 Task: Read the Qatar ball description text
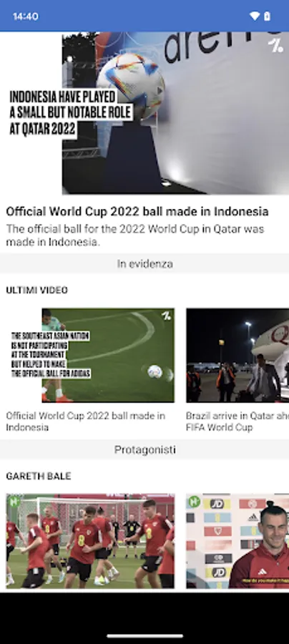(x=135, y=235)
